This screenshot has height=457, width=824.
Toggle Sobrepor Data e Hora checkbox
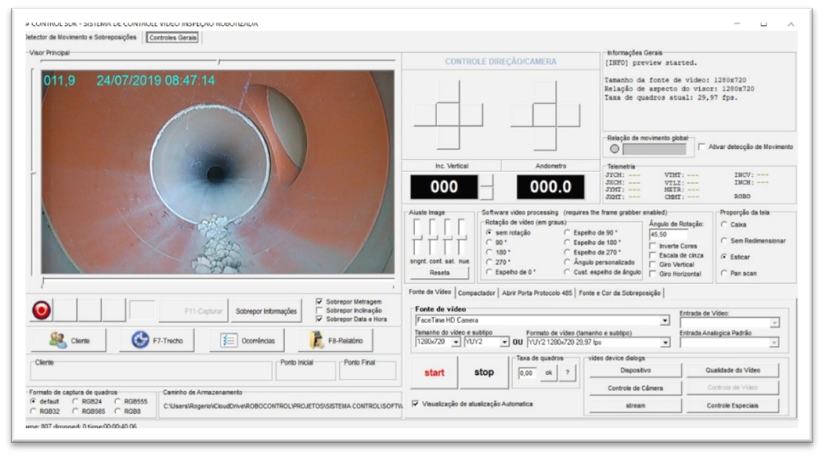point(319,319)
